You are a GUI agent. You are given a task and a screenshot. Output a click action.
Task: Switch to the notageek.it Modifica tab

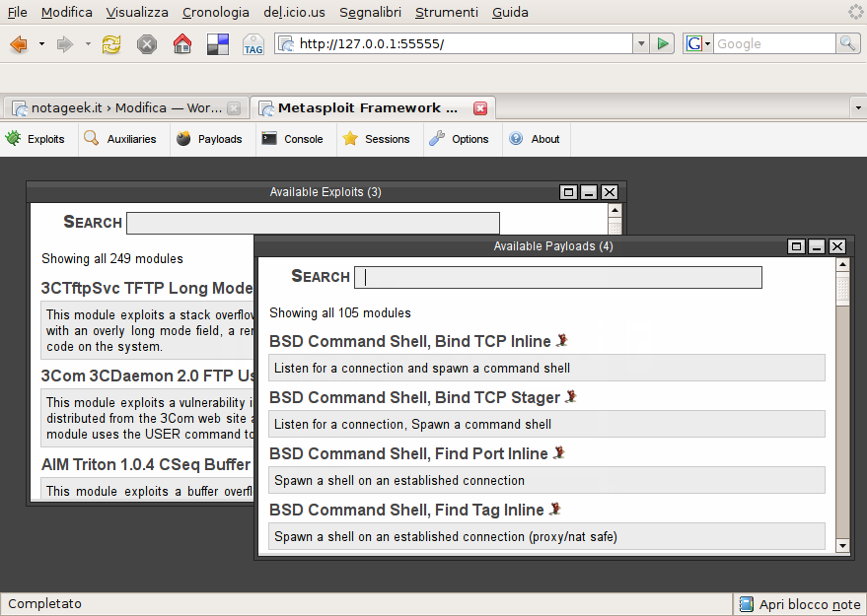click(x=126, y=107)
